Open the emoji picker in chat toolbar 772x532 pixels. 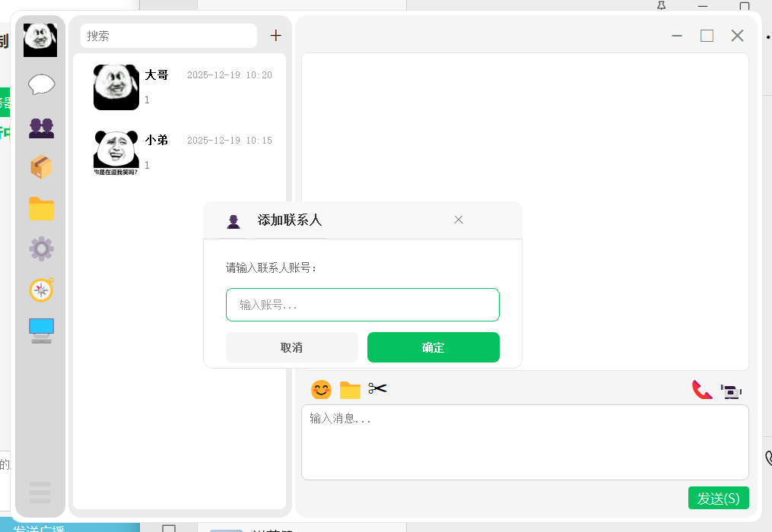pyautogui.click(x=321, y=389)
